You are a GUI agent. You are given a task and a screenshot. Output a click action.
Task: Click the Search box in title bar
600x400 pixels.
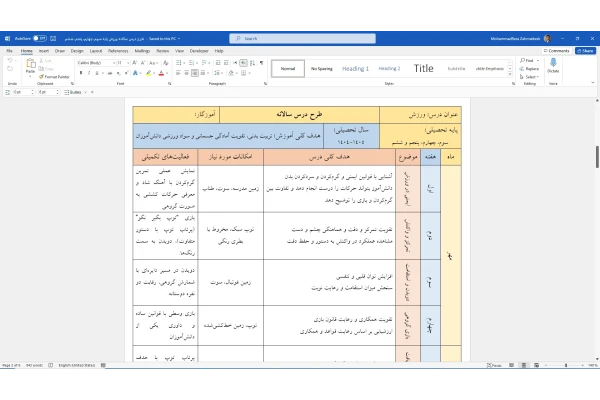300,38
